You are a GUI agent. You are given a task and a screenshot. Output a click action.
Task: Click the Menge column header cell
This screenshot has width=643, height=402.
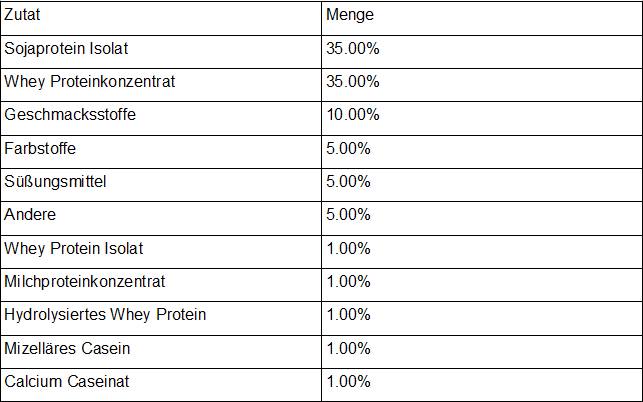coord(482,18)
